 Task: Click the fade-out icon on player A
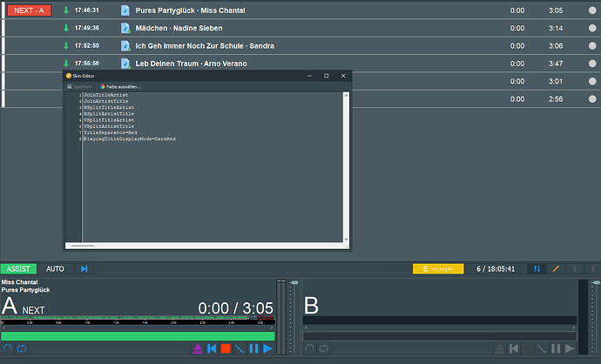240,349
